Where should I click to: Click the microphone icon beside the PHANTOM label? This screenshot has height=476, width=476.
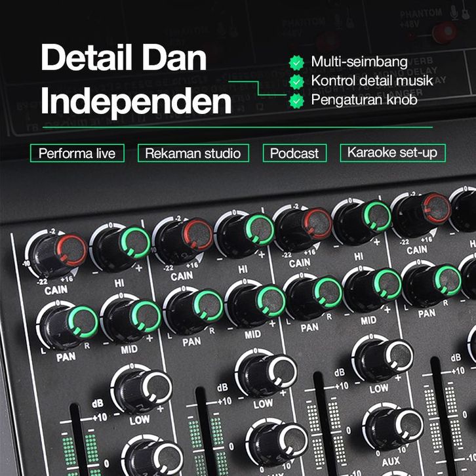click(454, 11)
